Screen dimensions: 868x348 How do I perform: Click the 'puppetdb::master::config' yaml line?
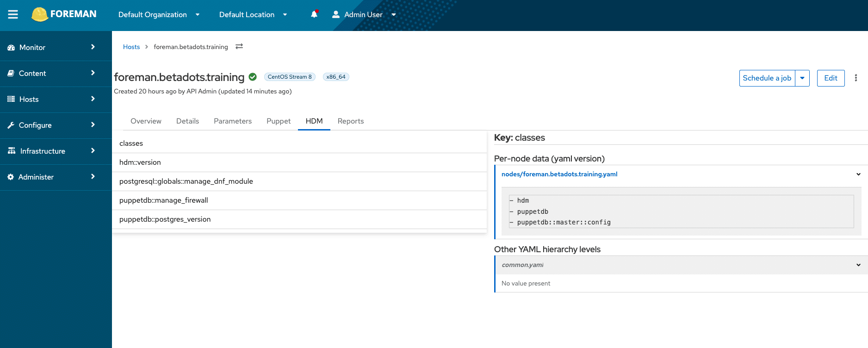[x=560, y=222]
